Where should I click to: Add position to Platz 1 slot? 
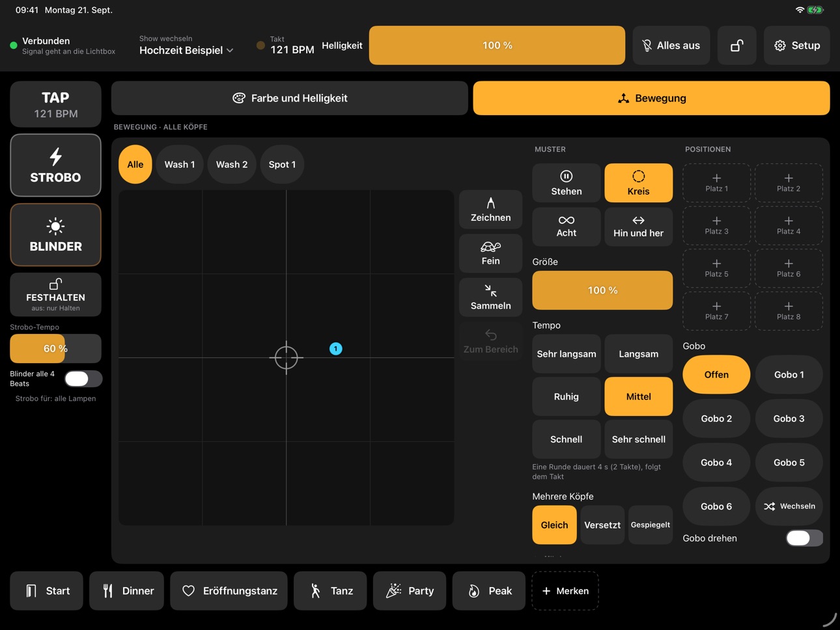[716, 183]
